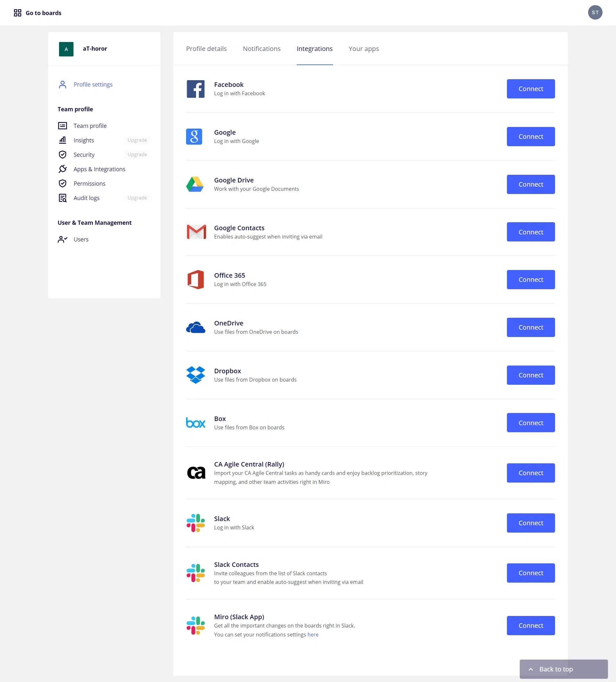
Task: Click the Insights chart icon in sidebar
Action: (x=63, y=140)
